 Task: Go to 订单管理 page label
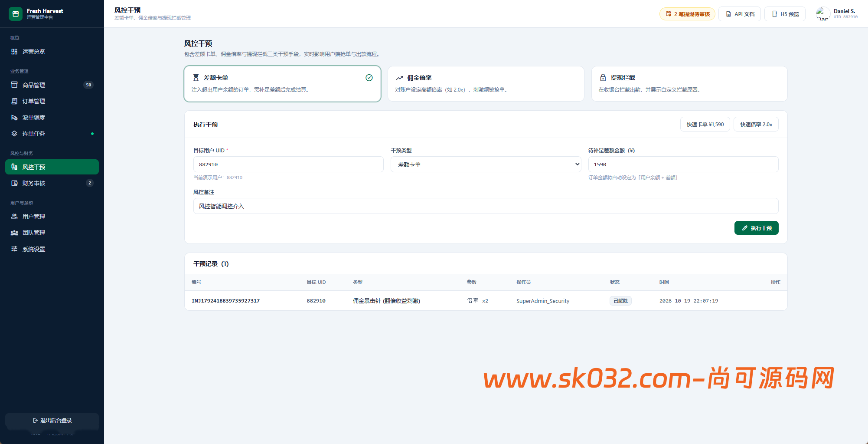(34, 101)
